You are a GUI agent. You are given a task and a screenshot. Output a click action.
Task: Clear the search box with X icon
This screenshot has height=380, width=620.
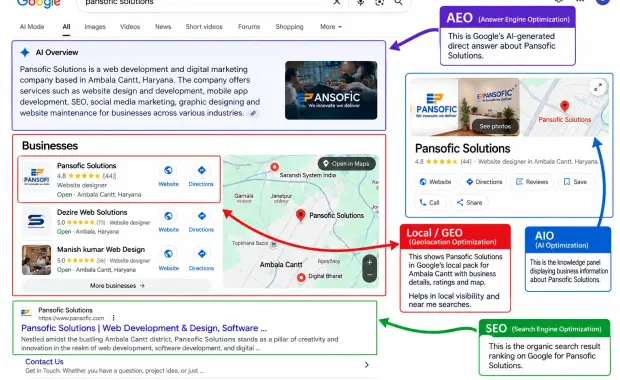pos(336,2)
